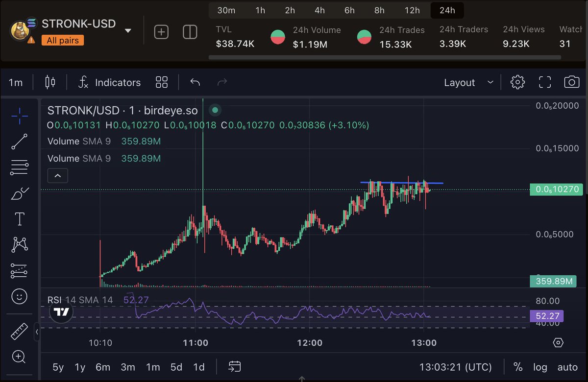Select the Text annotation tool
The width and height of the screenshot is (588, 382).
[20, 219]
